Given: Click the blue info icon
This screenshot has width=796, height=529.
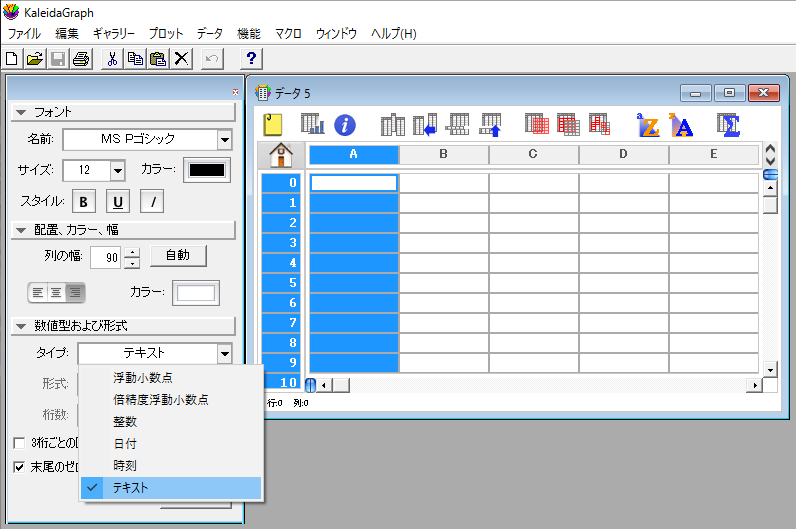Looking at the screenshot, I should [345, 125].
